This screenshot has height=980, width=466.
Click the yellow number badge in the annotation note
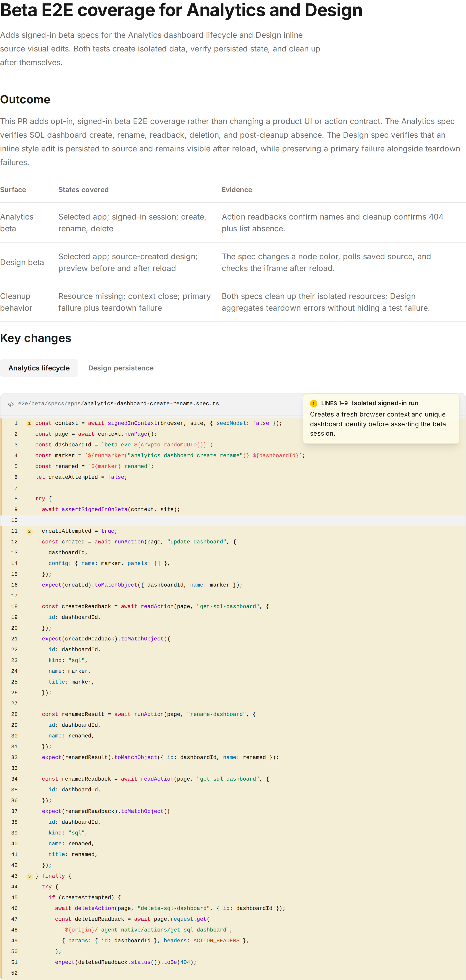point(313,404)
